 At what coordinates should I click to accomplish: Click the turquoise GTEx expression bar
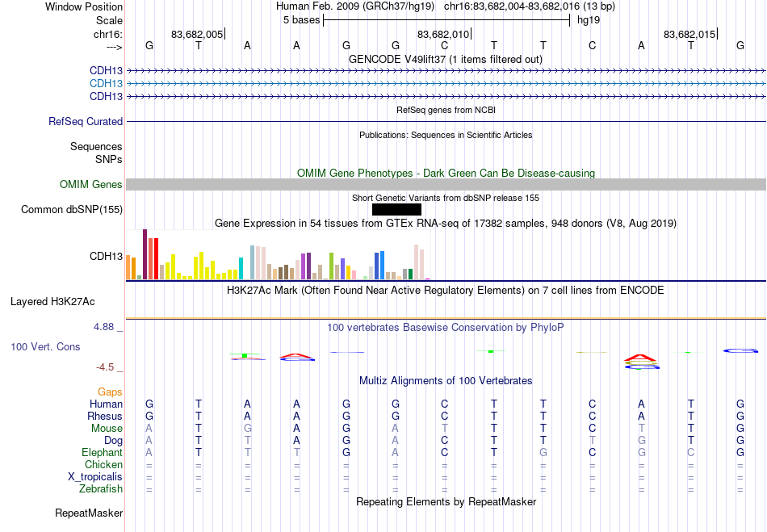241,269
